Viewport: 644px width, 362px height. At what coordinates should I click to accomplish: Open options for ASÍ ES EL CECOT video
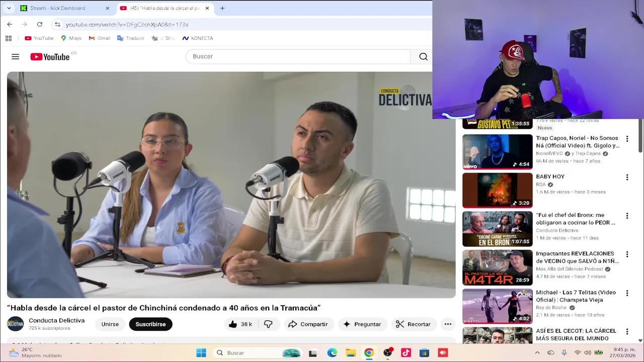(x=627, y=332)
